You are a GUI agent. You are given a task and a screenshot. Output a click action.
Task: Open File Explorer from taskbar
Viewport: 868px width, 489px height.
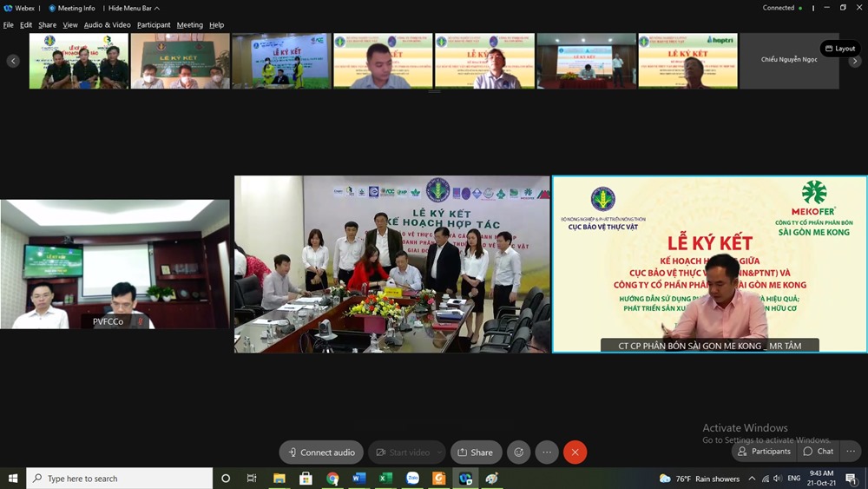[279, 479]
